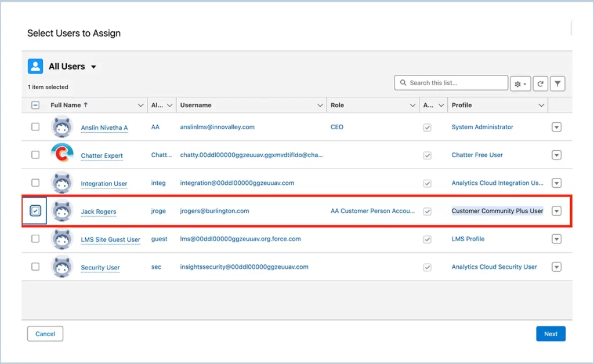Open the Full Name column menu
The height and width of the screenshot is (364, 594).
140,105
